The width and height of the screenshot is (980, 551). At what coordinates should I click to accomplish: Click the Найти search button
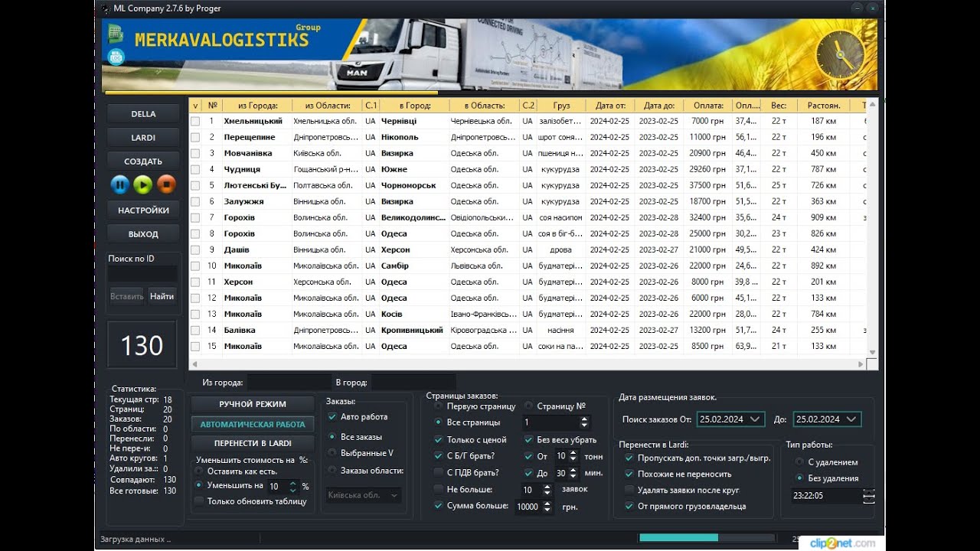coord(162,296)
